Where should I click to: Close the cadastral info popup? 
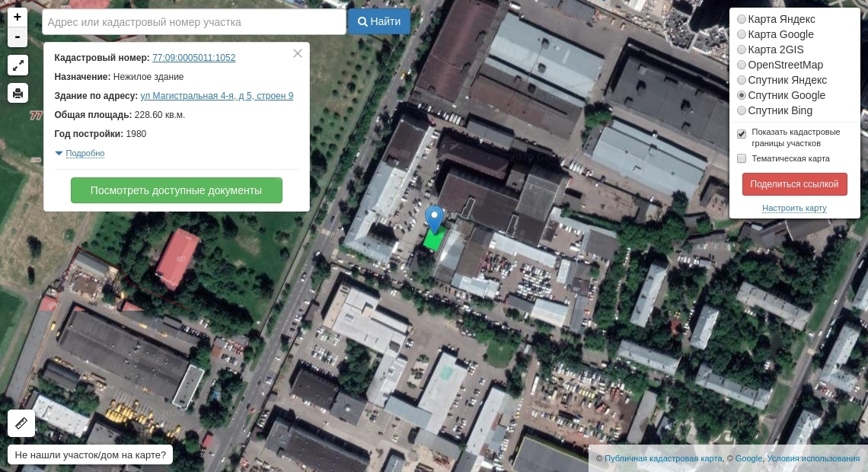coord(298,53)
